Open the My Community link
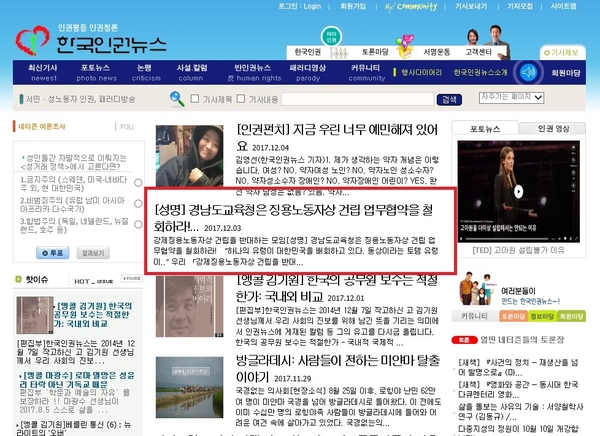Viewport: 600px width, 436px height. (411, 7)
